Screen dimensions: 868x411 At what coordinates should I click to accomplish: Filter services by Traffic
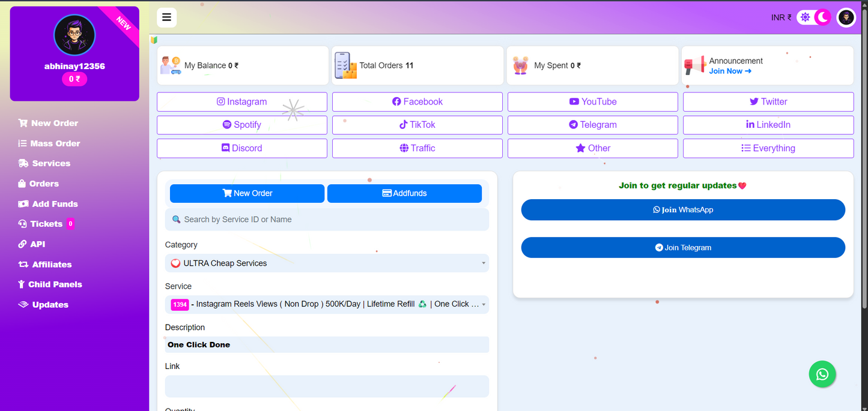[417, 148]
